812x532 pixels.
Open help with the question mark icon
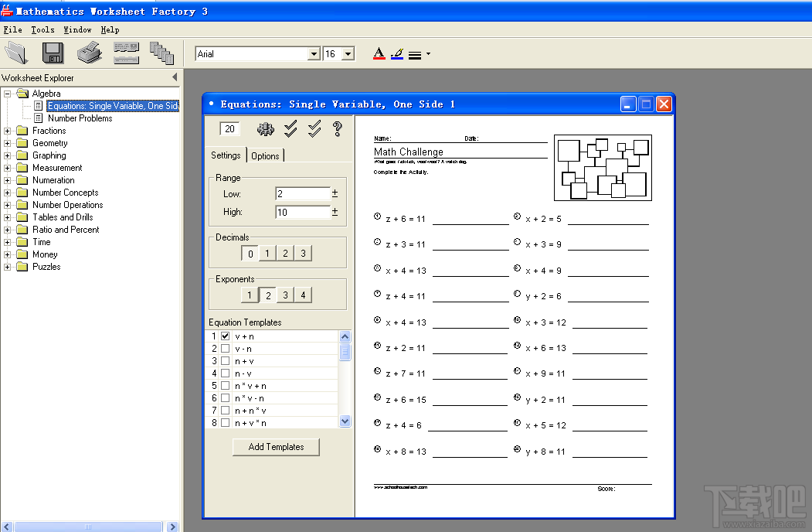pos(337,128)
